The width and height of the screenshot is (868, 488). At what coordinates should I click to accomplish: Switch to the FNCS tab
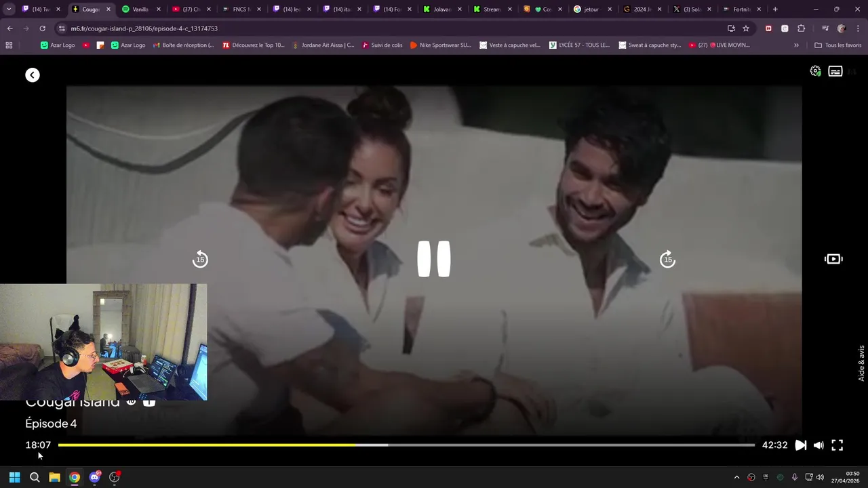pyautogui.click(x=241, y=9)
